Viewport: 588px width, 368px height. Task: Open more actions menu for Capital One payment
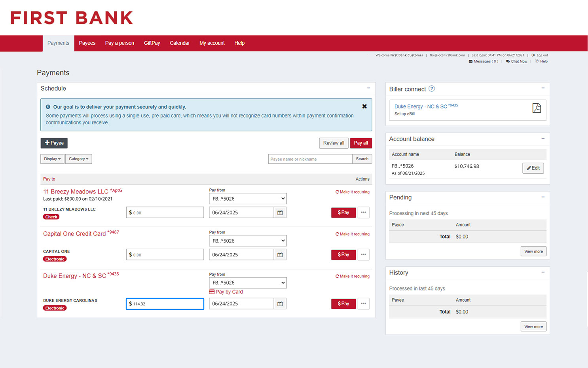coord(363,254)
